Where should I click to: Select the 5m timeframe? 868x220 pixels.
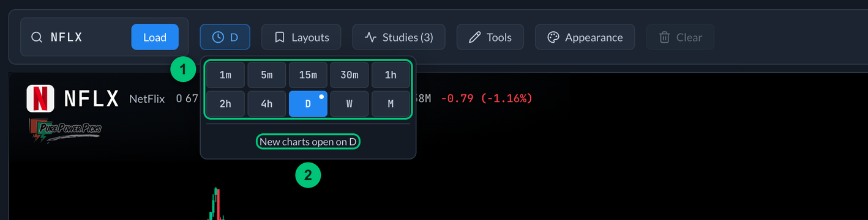(266, 75)
